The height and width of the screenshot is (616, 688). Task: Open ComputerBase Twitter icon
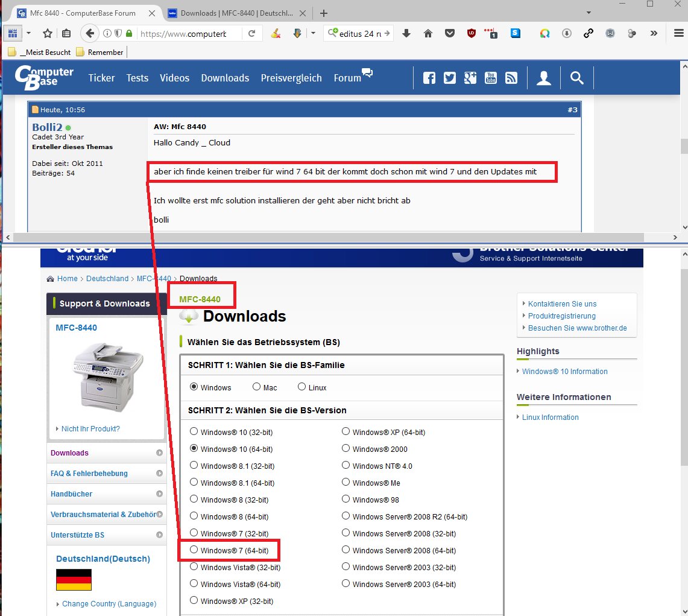click(450, 78)
